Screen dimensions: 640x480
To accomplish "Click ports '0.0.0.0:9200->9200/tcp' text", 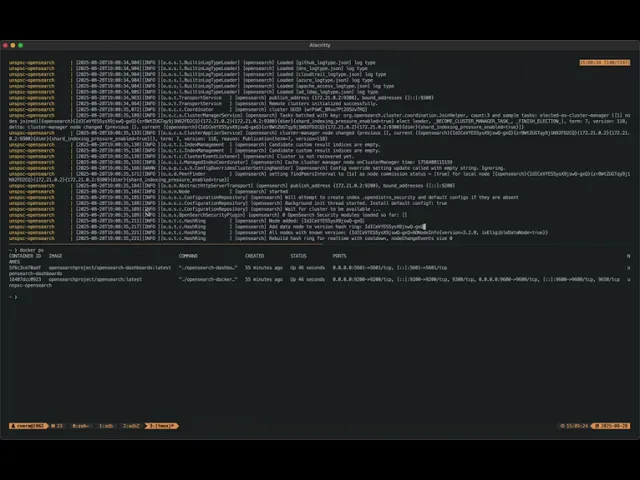I will point(362,280).
